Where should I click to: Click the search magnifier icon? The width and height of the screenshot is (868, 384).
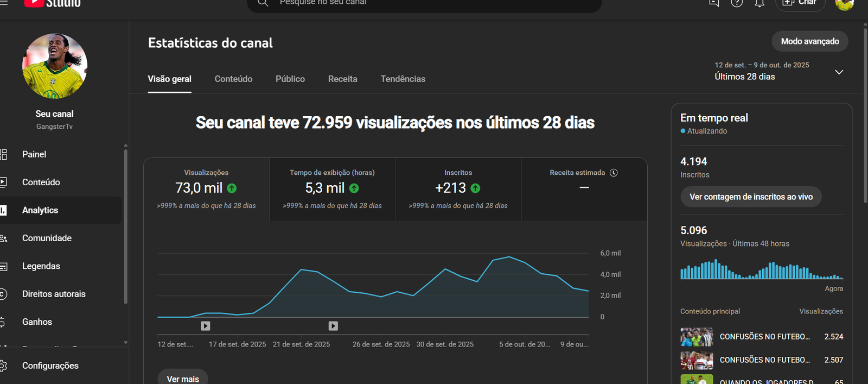[263, 3]
